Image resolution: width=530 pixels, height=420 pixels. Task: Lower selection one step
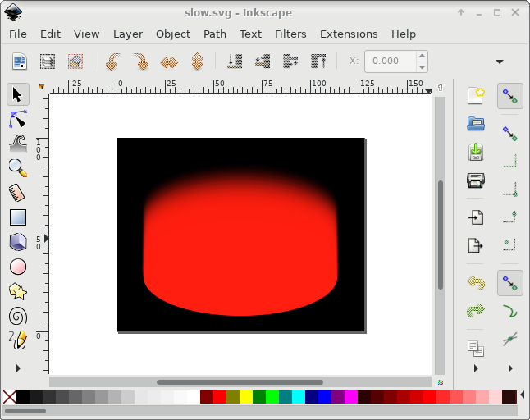click(x=263, y=62)
